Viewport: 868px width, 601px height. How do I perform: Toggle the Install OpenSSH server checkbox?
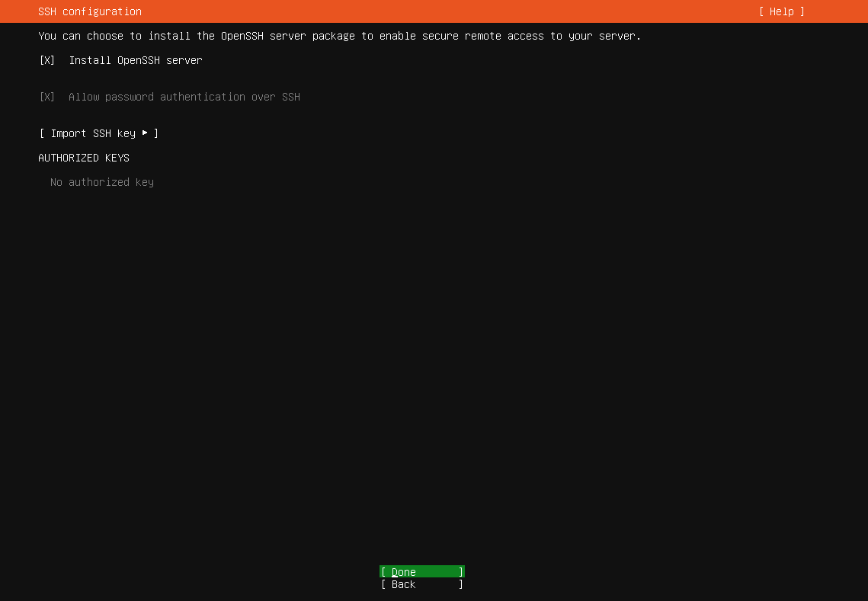[47, 60]
